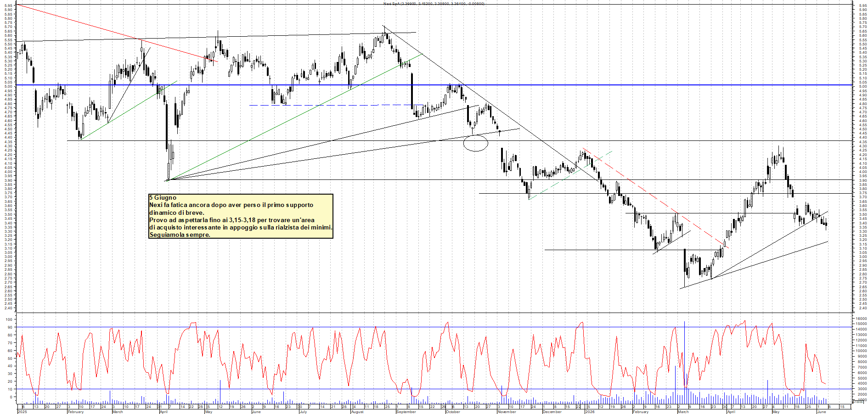Screen dimensions: 868x414
Task: Click the "November" month label on the time axis
Action: (x=507, y=412)
